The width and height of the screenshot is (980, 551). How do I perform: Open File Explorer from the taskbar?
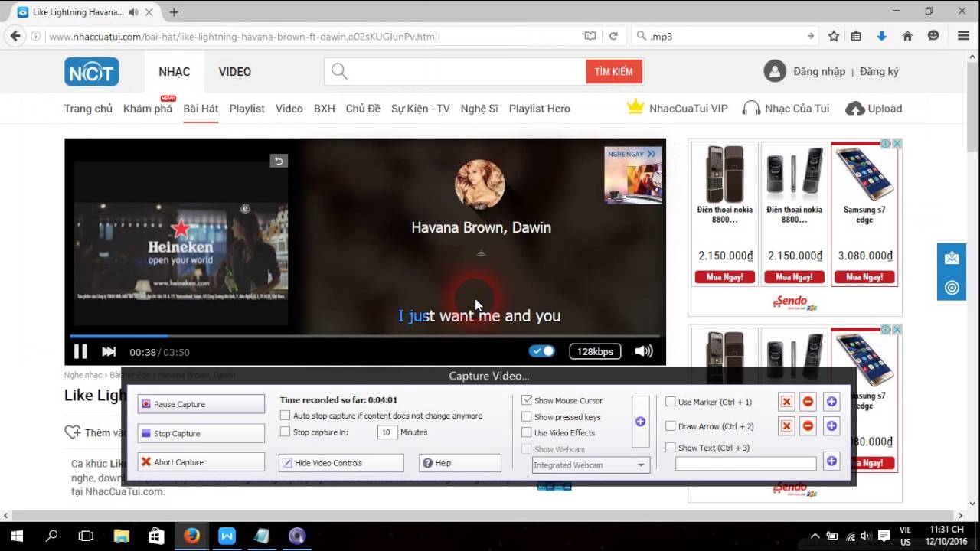[x=122, y=536]
